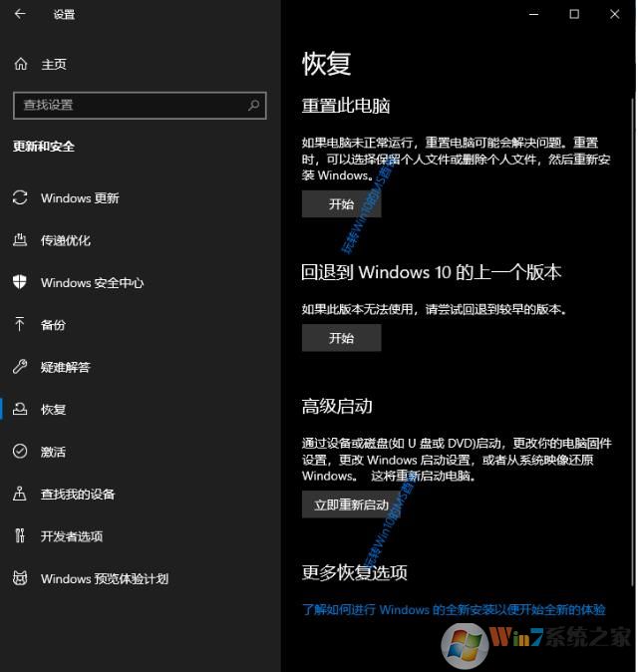Image resolution: width=638 pixels, height=672 pixels.
Task: Focus the 查找设置 search box
Action: (x=140, y=105)
